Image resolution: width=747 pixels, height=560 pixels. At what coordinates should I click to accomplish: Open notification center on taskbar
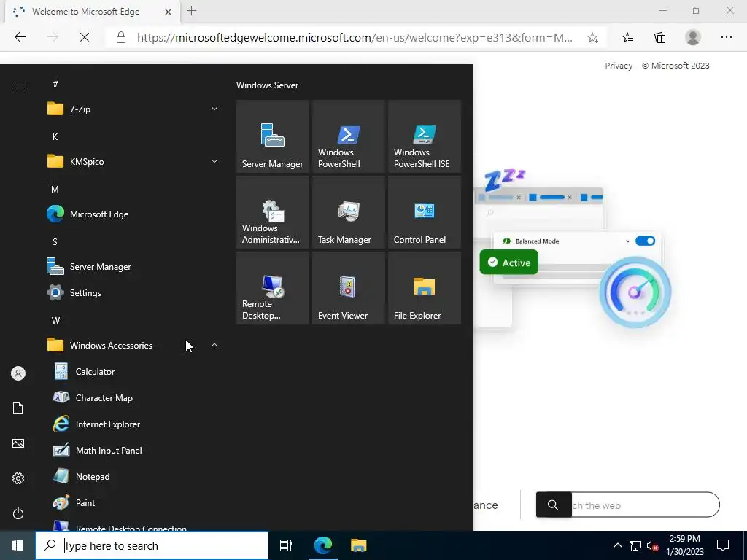click(723, 545)
